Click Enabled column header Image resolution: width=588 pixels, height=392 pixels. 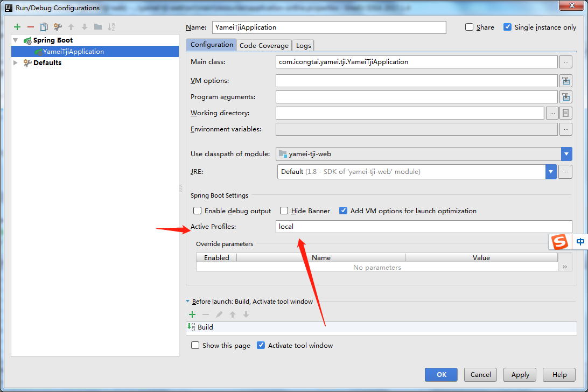(216, 257)
